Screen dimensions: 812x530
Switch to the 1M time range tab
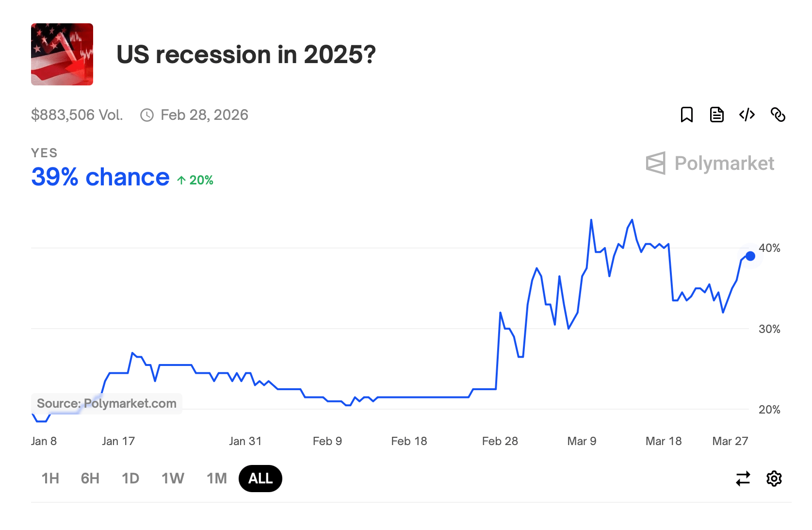pos(216,479)
